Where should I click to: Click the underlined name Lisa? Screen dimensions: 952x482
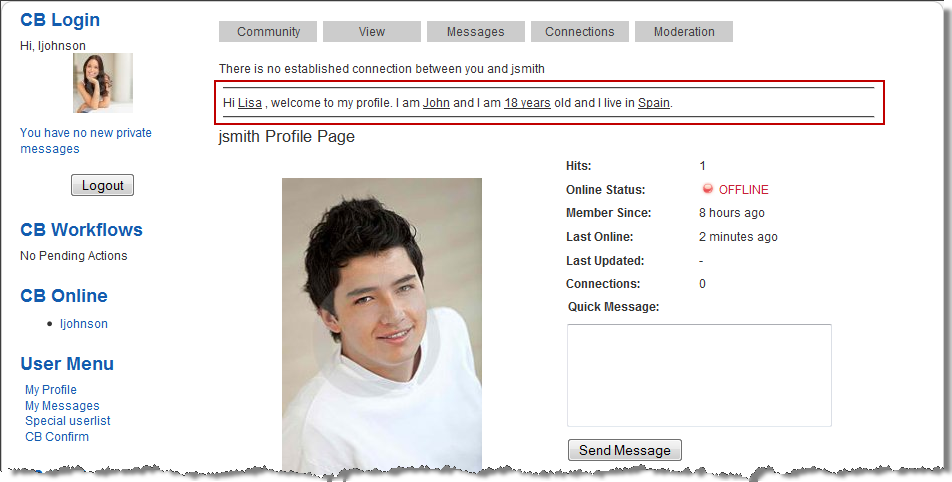click(250, 103)
